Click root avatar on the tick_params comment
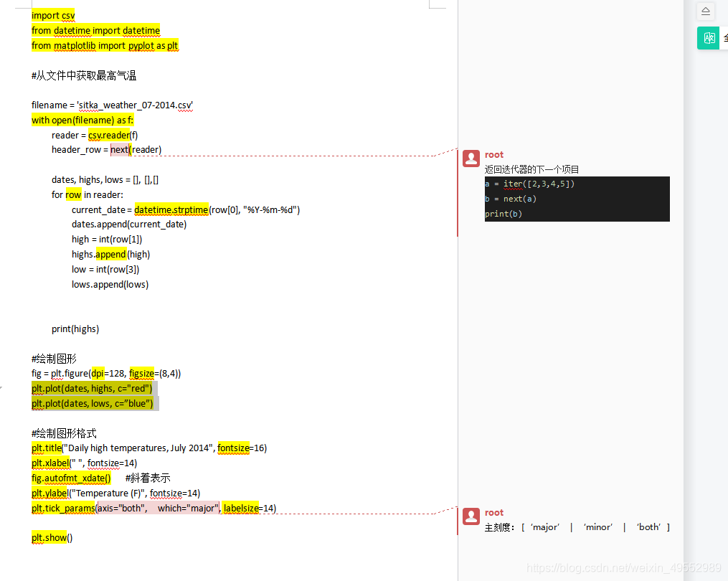The image size is (728, 581). point(471,516)
